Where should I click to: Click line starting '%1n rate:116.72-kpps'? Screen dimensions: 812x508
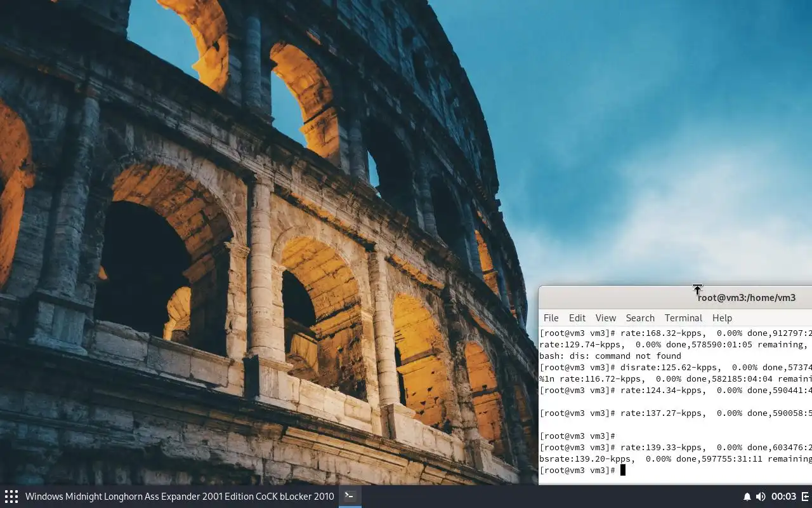click(x=676, y=379)
